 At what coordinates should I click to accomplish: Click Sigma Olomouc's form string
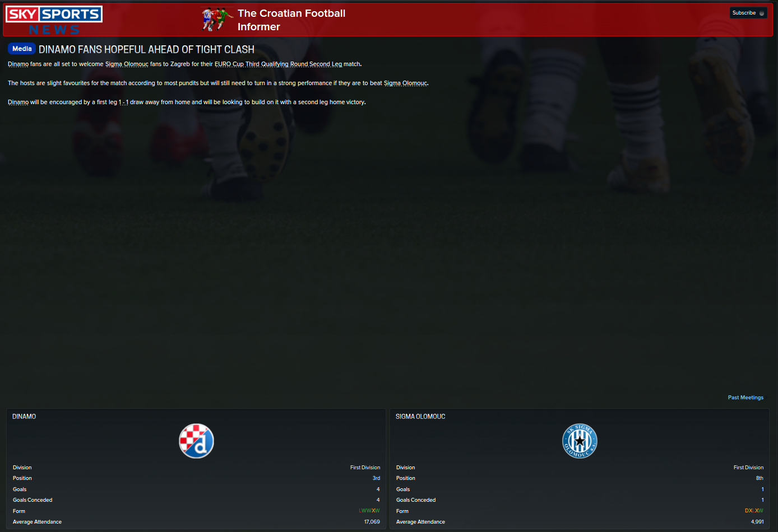(754, 511)
